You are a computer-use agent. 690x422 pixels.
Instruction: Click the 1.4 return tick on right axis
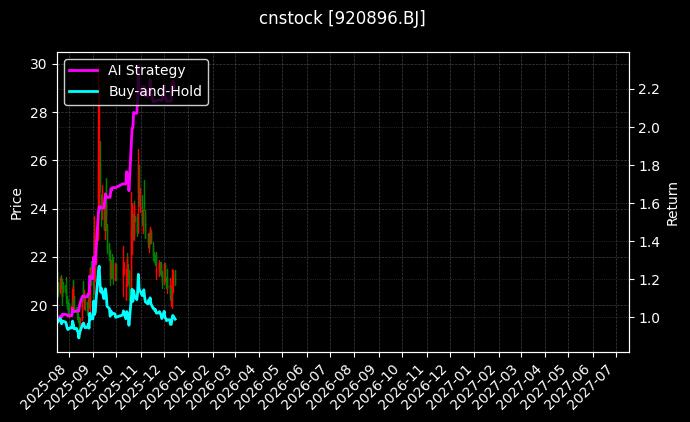coord(648,242)
